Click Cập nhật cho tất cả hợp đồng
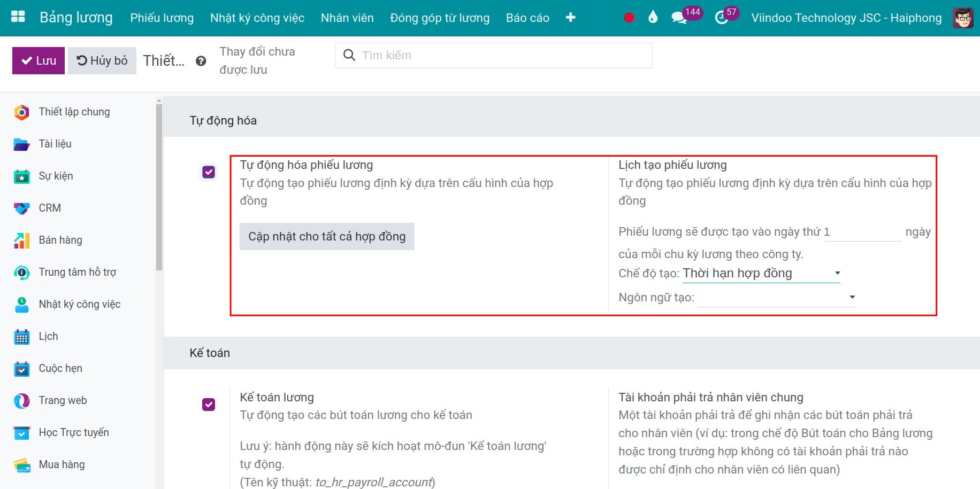Viewport: 980px width, 489px height. [327, 236]
